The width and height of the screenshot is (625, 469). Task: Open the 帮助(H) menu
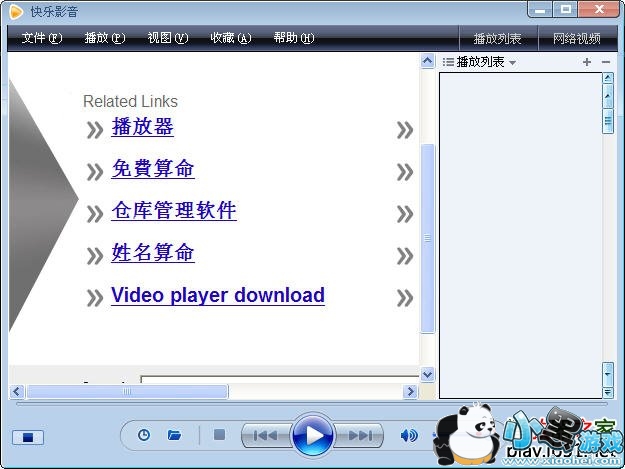pos(294,38)
